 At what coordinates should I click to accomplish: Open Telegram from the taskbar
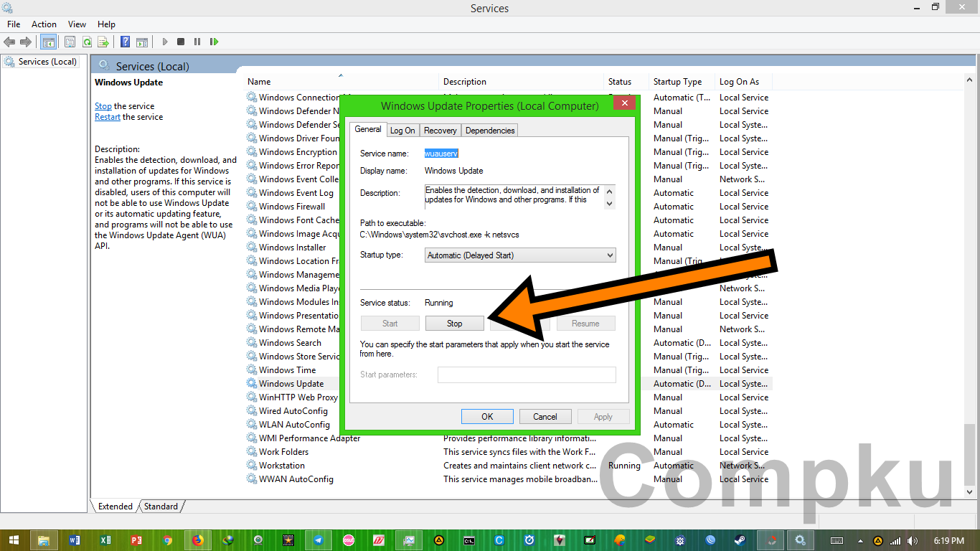(x=319, y=540)
